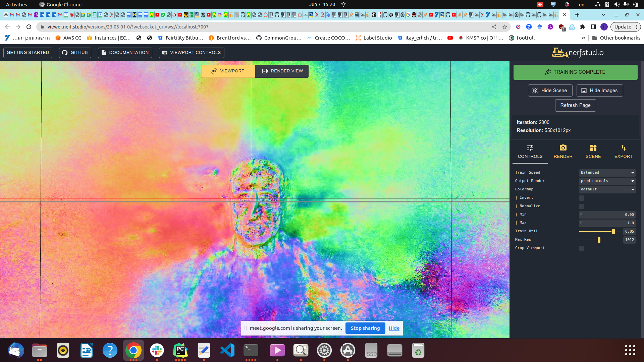Open the GitHub link button
Screen dimensions: 644x362
pos(75,53)
